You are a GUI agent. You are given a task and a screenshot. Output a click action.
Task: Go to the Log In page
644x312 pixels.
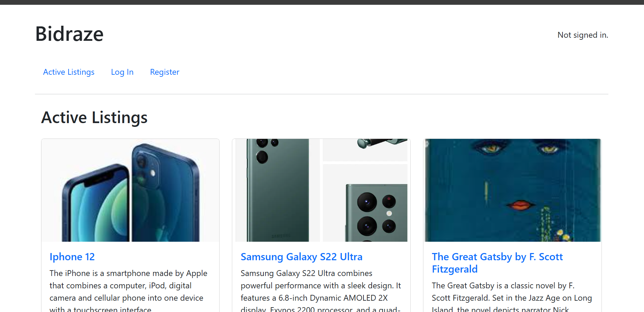122,72
